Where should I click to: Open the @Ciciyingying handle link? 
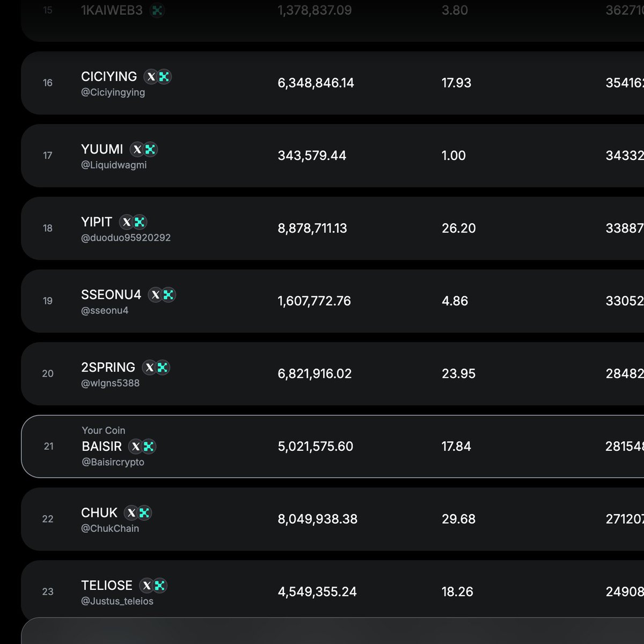tap(113, 92)
